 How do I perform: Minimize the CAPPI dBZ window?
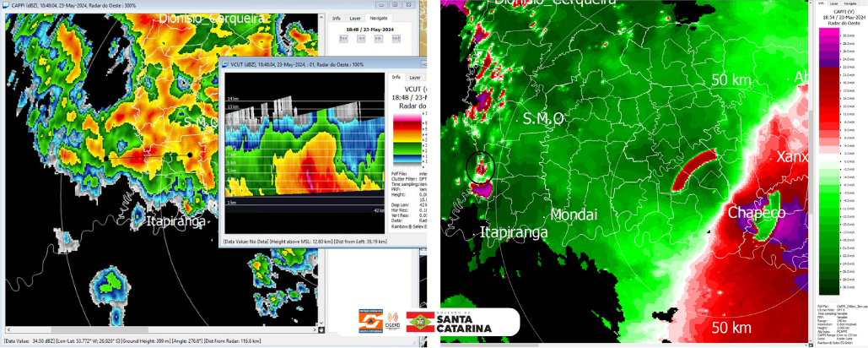[380, 4]
